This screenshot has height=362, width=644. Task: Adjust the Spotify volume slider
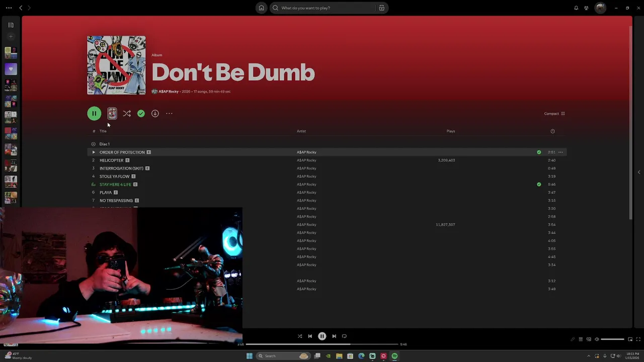click(x=613, y=339)
